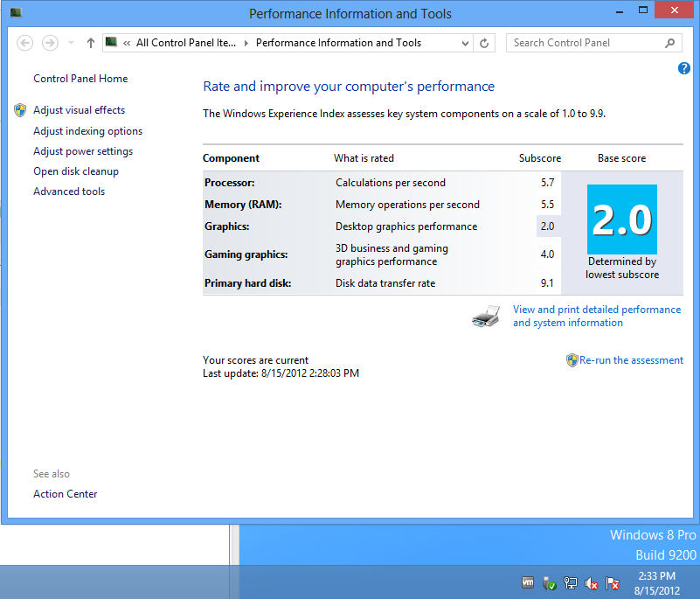Screen dimensions: 700x599
Task: Click the Primary hard disk: row label
Action: coord(248,283)
